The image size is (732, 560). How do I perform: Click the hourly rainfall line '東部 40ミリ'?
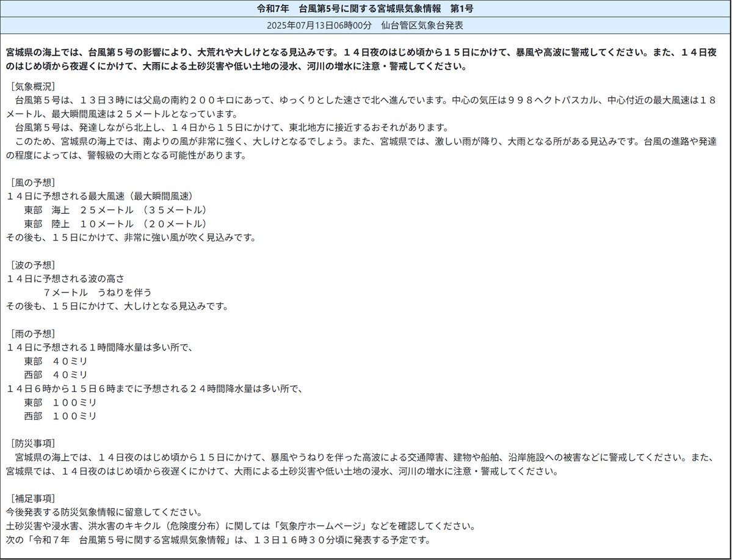coord(56,362)
